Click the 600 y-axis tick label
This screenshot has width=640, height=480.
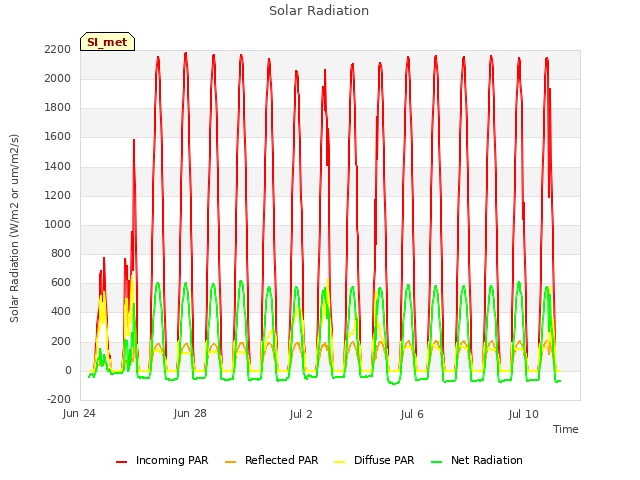[61, 282]
